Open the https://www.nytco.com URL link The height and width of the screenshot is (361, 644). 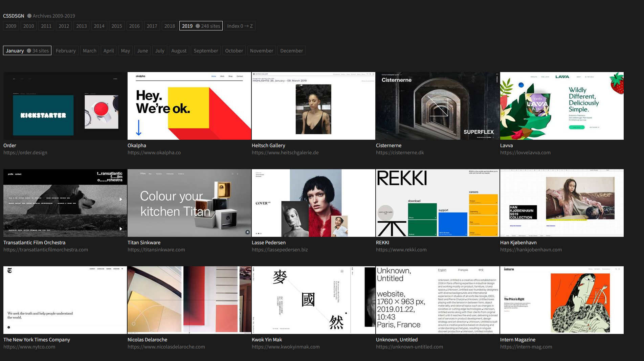[x=29, y=347]
